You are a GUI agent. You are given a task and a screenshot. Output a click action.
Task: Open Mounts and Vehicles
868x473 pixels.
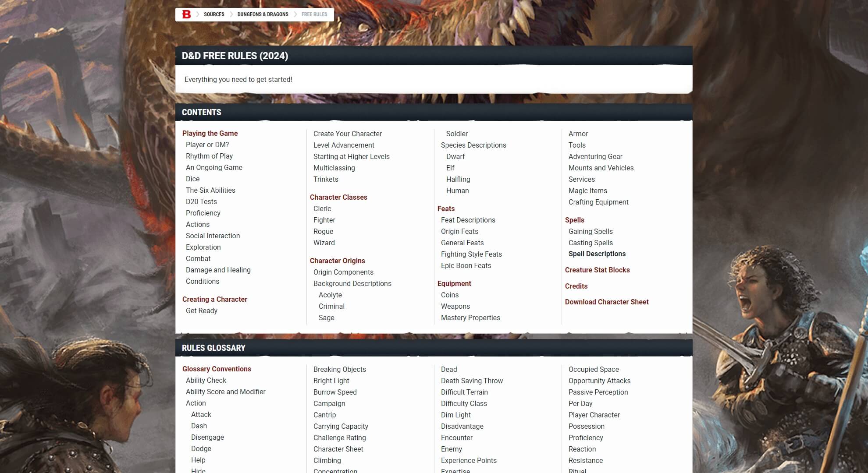click(601, 168)
